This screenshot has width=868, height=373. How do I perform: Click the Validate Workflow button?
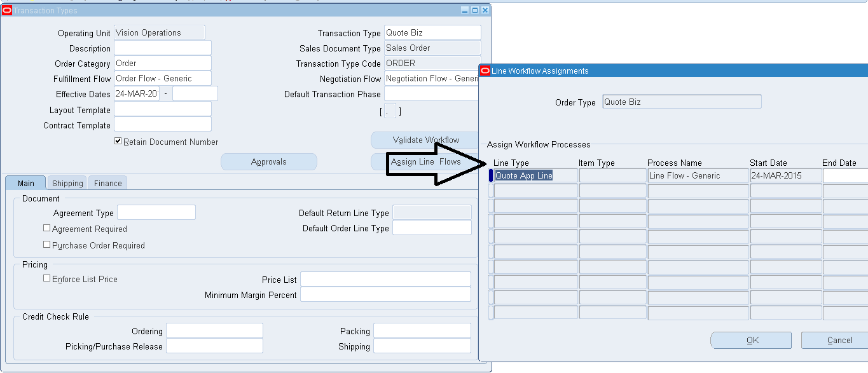pyautogui.click(x=425, y=140)
